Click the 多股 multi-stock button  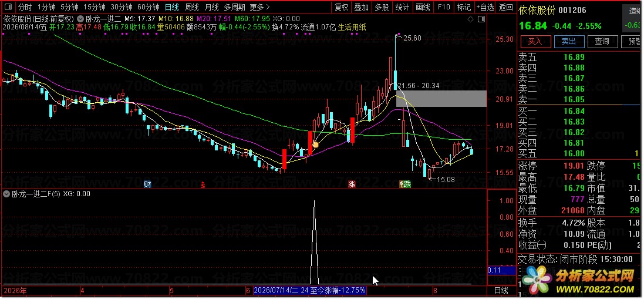coord(382,7)
